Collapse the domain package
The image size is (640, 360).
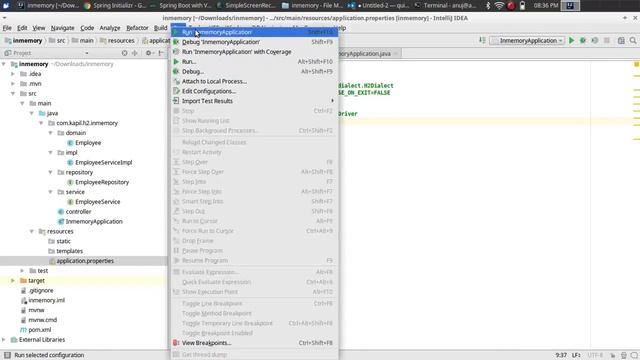[51, 133]
